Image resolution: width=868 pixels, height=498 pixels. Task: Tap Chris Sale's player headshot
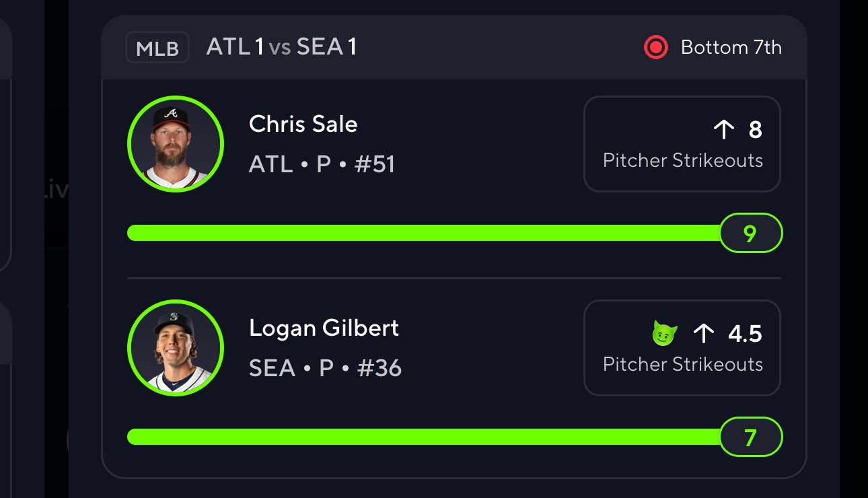[x=175, y=144]
